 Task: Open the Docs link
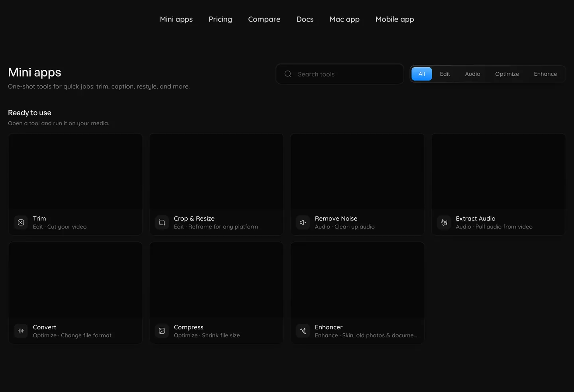click(x=305, y=19)
